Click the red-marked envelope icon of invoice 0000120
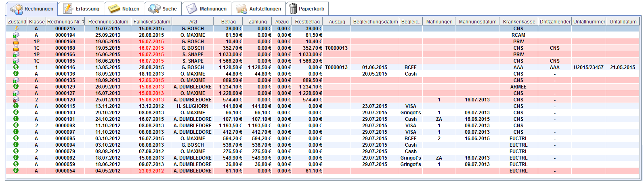Image resolution: width=644 pixels, height=183 pixels. coord(16,100)
